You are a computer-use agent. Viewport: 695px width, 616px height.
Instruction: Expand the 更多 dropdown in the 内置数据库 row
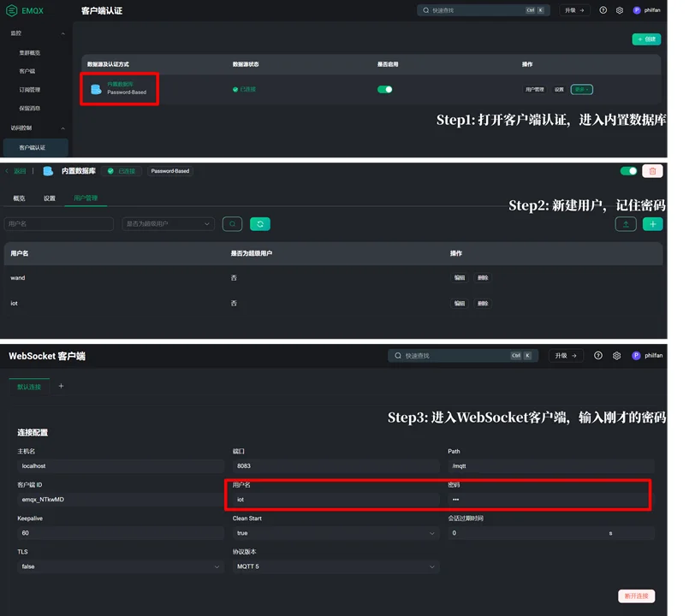pyautogui.click(x=582, y=89)
